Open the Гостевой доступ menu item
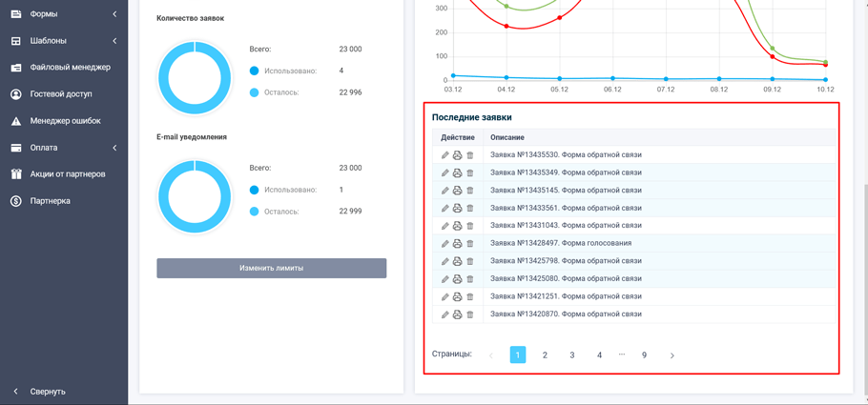Screen dimensions: 868x405 [x=61, y=94]
